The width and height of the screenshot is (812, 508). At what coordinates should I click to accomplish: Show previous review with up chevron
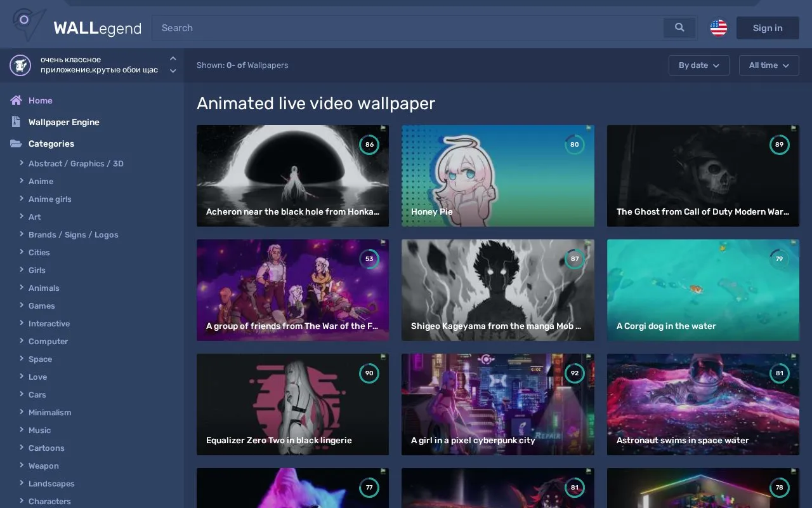[173, 58]
